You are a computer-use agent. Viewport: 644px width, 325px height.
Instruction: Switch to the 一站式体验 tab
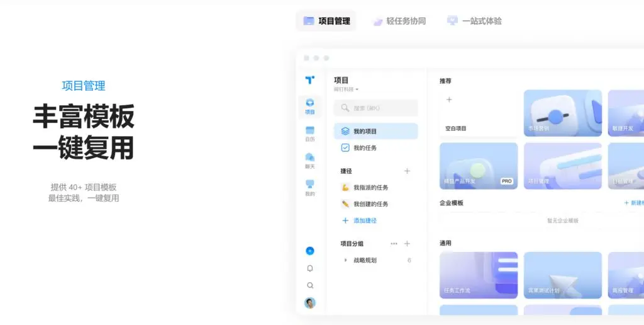pos(474,21)
